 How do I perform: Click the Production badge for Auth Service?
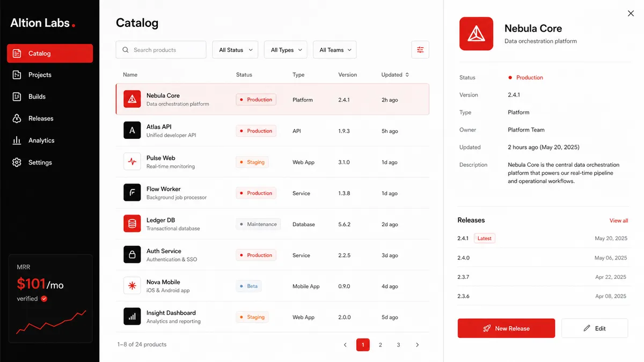[x=256, y=255]
